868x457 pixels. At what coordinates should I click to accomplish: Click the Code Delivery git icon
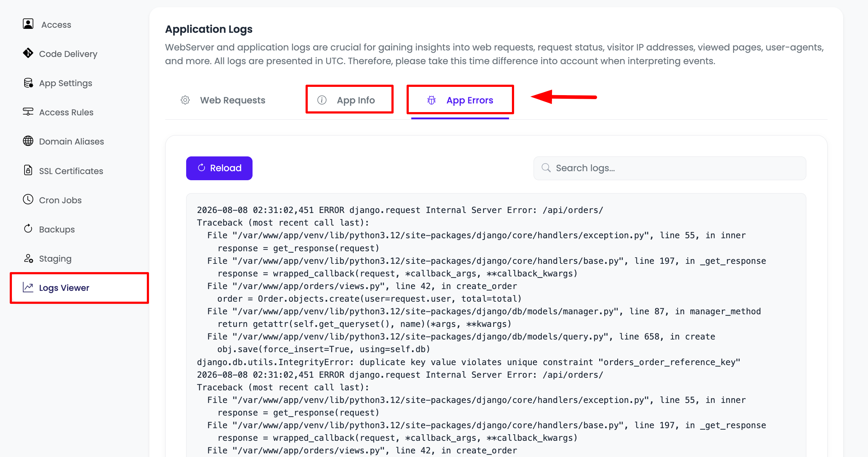click(28, 53)
